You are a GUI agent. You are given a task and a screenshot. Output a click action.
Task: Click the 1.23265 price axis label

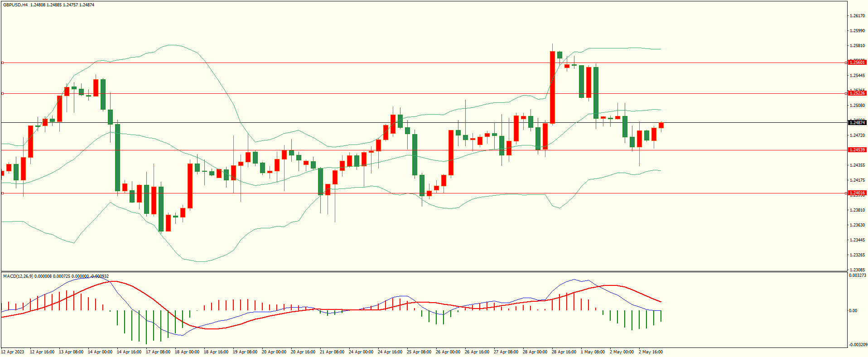858,255
